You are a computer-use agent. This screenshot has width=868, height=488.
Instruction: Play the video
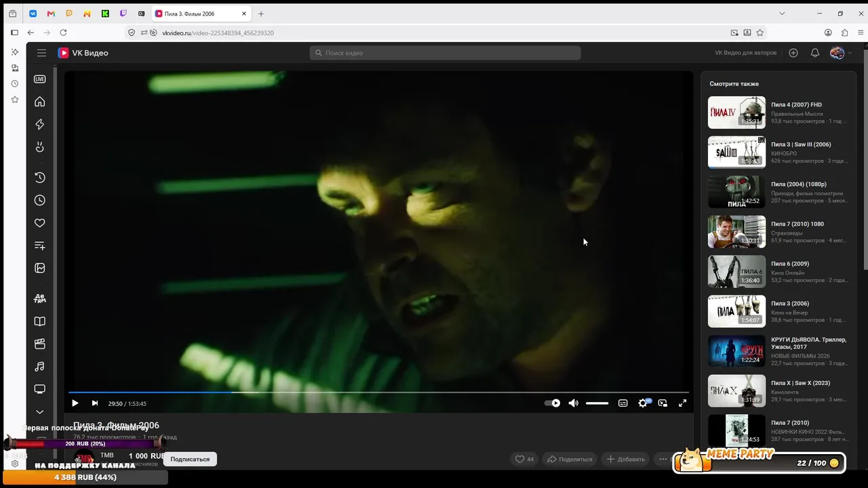[x=75, y=403]
